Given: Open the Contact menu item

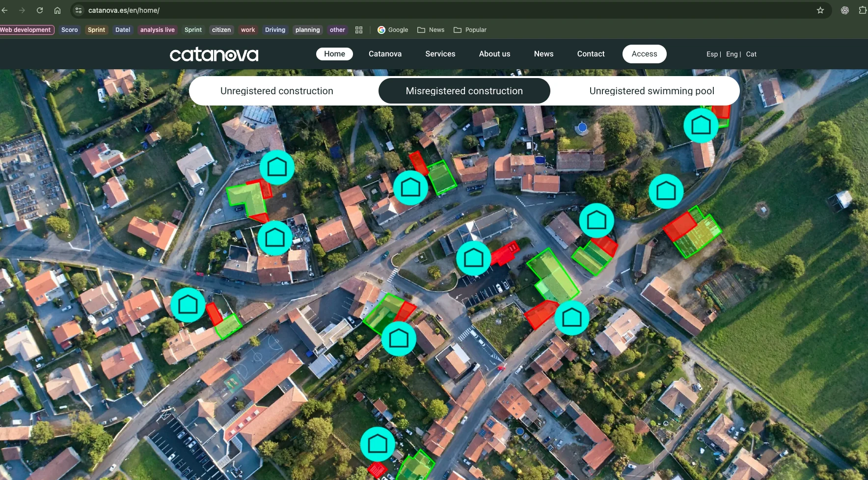Looking at the screenshot, I should 591,54.
